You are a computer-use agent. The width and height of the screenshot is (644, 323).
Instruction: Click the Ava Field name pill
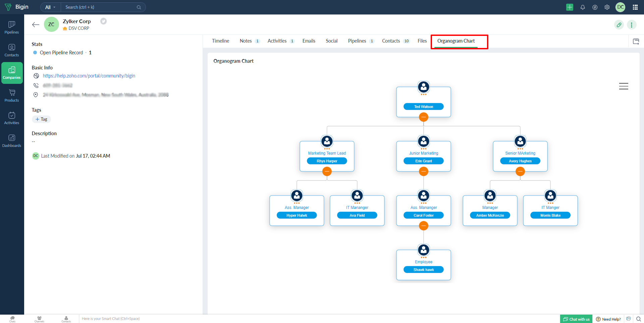point(357,215)
